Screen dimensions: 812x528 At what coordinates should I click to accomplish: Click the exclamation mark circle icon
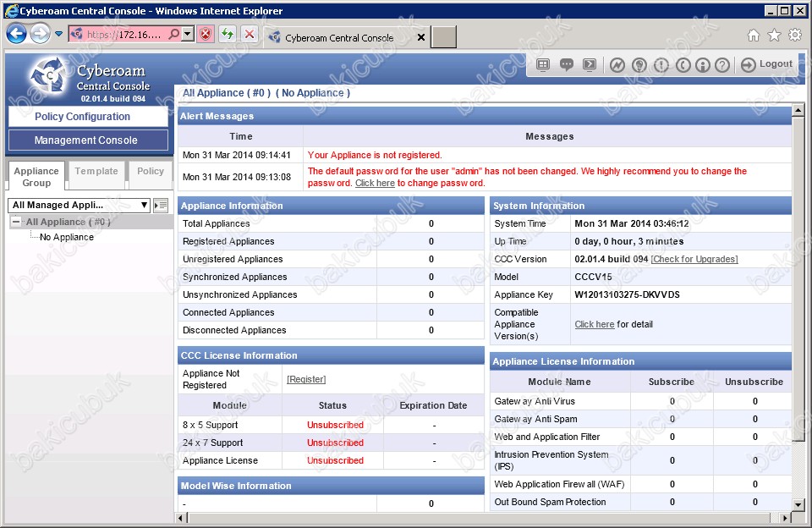661,65
